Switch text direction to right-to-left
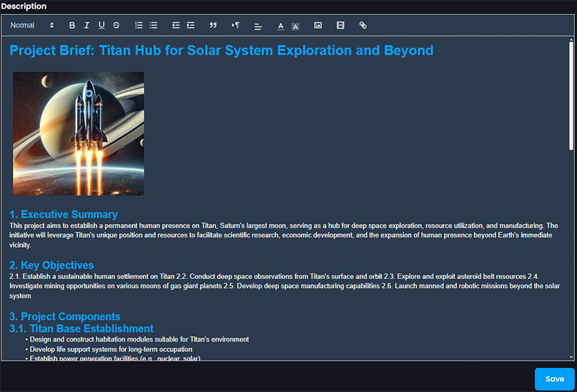Screen dimensions: 577x392 (x=236, y=25)
